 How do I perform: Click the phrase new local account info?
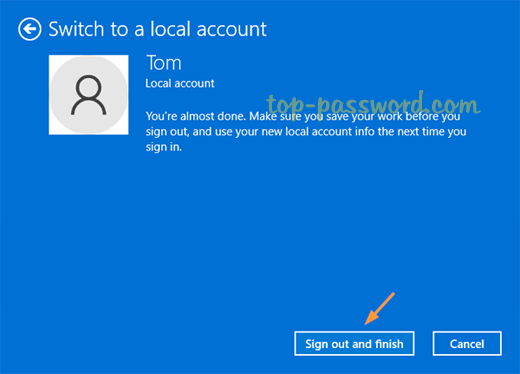point(318,132)
